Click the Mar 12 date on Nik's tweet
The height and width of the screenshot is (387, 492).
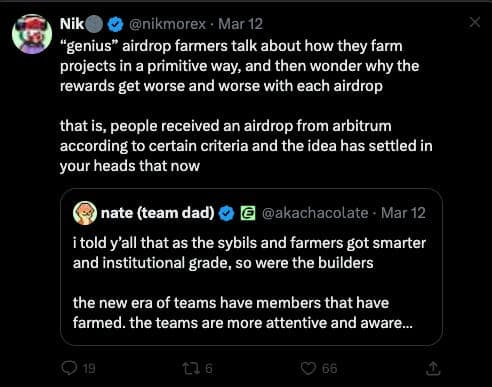click(240, 24)
